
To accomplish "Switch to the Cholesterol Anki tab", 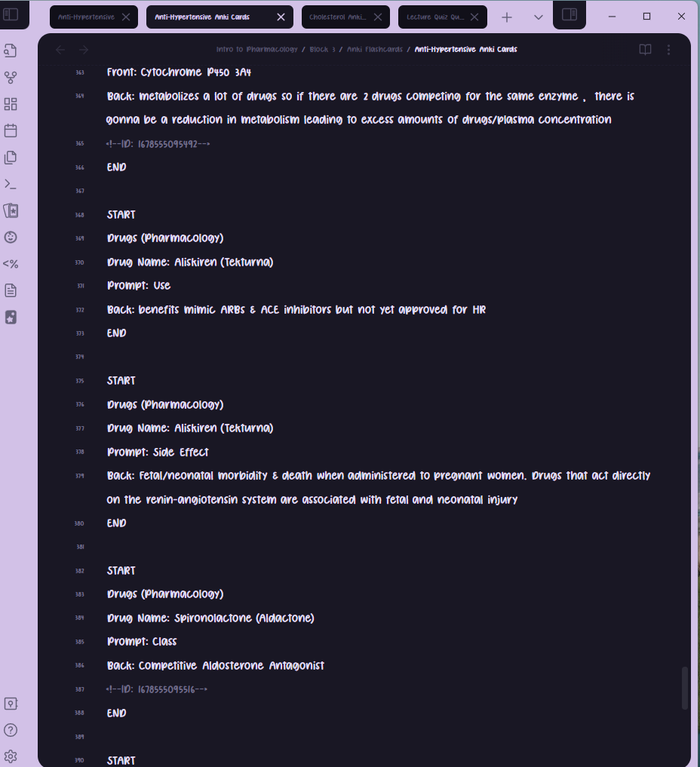I will point(339,15).
